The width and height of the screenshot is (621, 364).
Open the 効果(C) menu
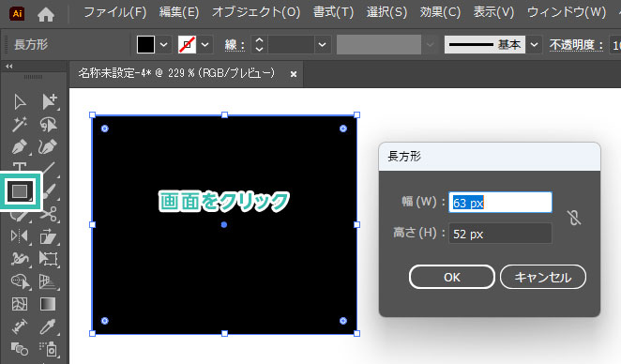[440, 12]
